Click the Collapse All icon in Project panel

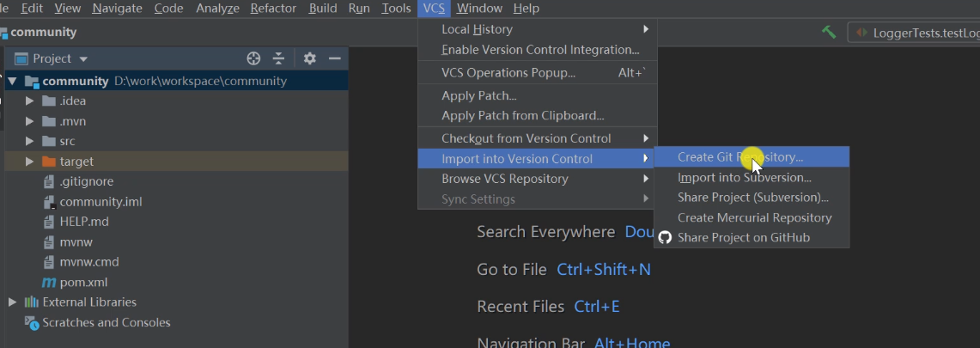point(278,58)
